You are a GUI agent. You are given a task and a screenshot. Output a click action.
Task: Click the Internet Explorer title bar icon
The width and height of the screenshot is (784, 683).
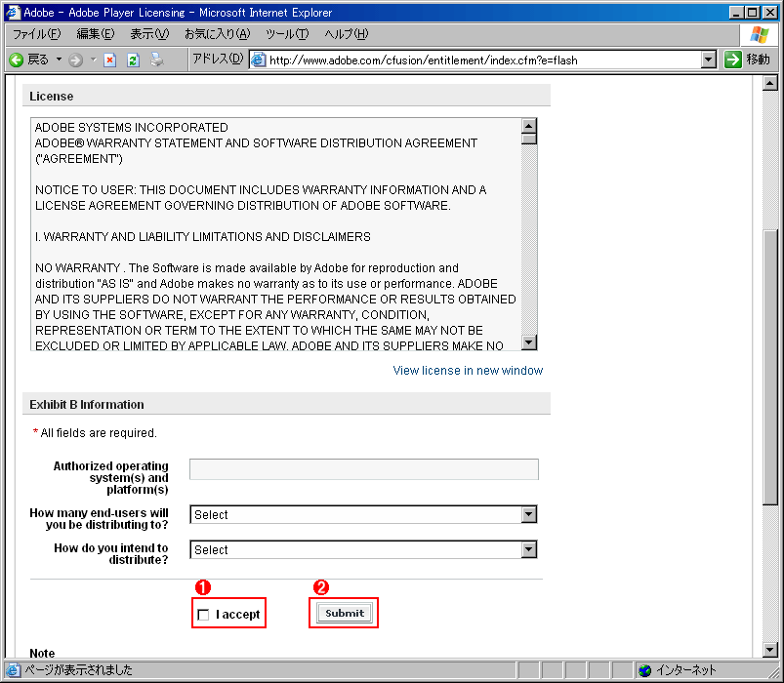click(13, 12)
